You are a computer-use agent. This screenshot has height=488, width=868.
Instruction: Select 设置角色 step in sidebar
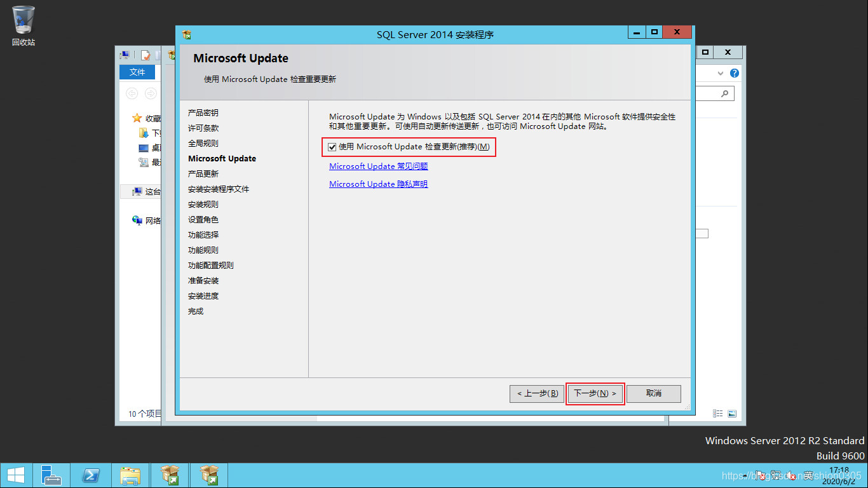pos(203,219)
